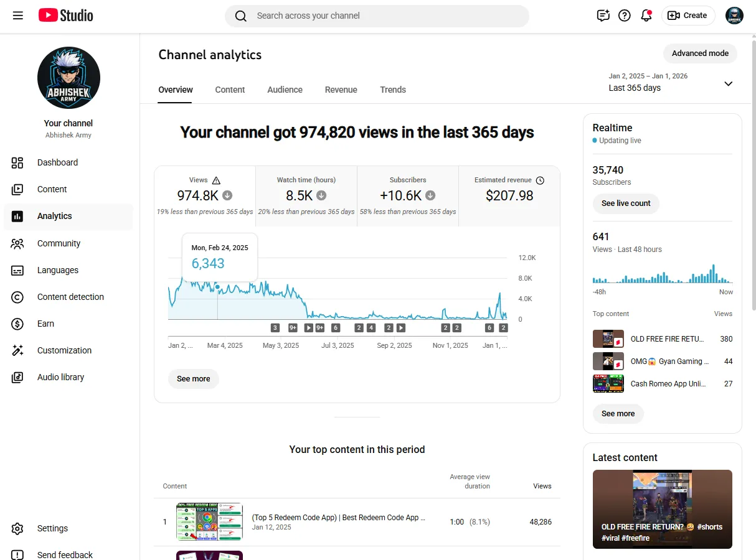Click the Estimated revenue clock icon

click(540, 180)
